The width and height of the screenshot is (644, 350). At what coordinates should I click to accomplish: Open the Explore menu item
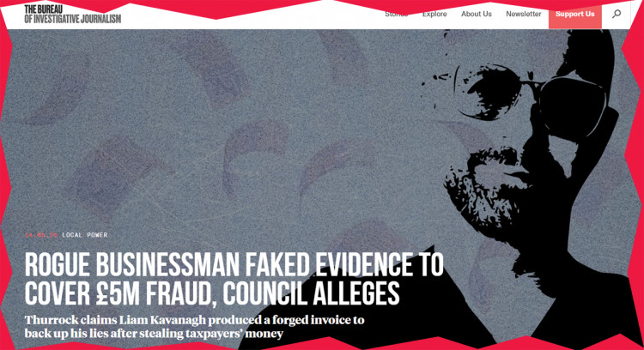click(x=434, y=14)
